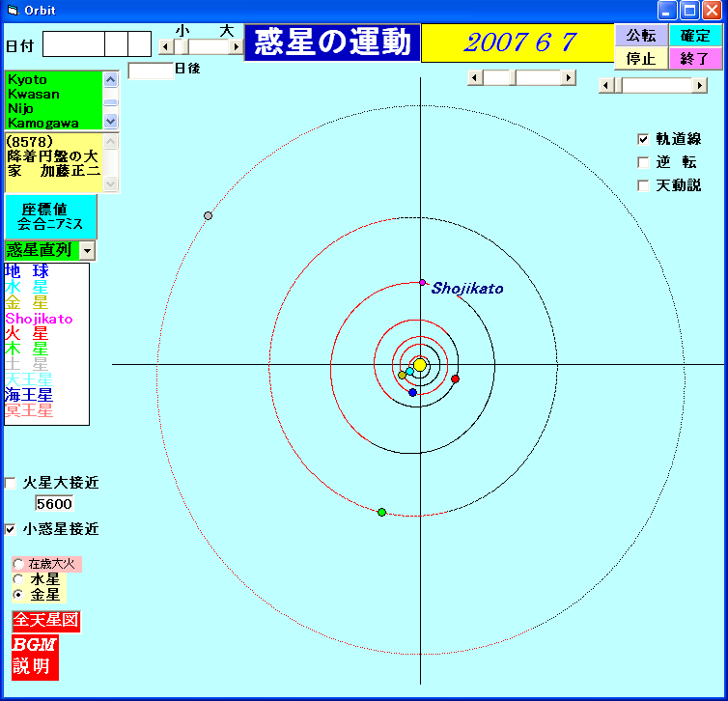Select 海王星 in the planet list
Viewport: 728px width, 701px height.
click(29, 395)
